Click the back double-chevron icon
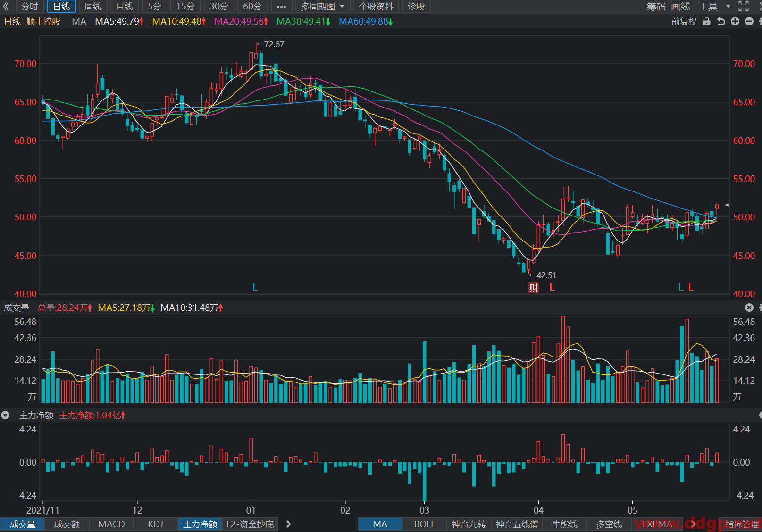 [x=6, y=7]
